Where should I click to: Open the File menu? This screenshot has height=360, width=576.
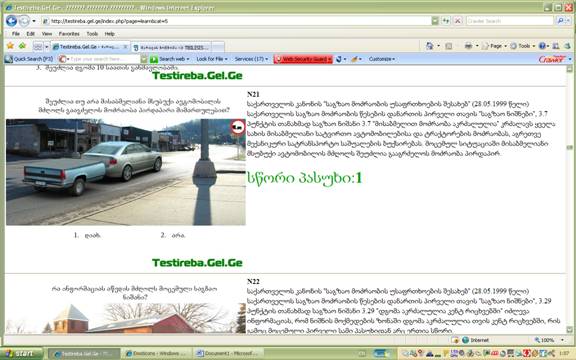click(x=16, y=34)
